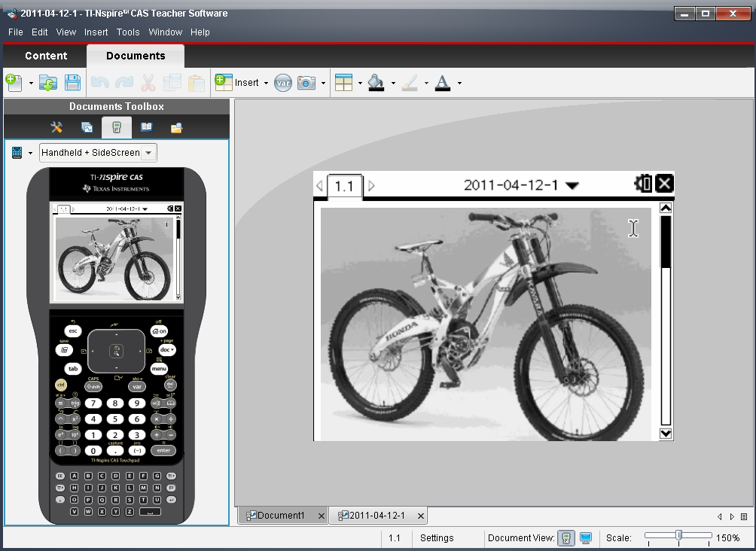Switch to the Documents workspace tab
756x551 pixels.
(136, 56)
